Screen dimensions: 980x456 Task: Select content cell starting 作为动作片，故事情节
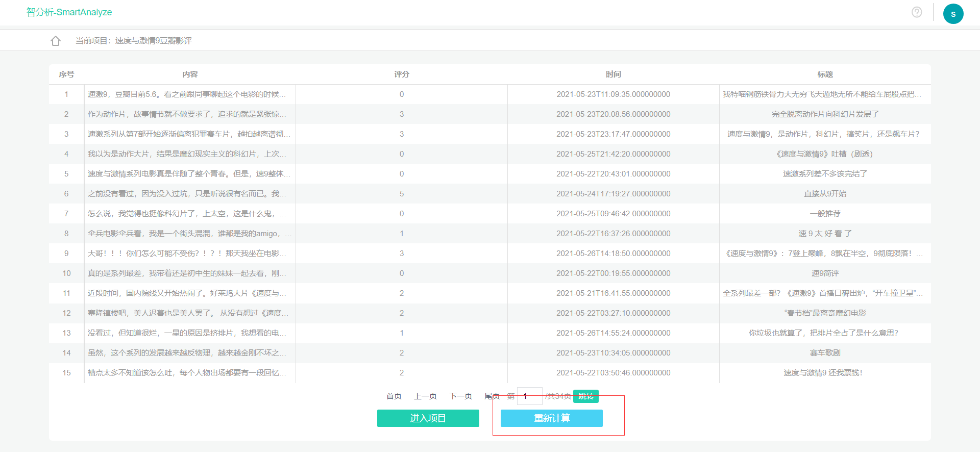(x=190, y=114)
